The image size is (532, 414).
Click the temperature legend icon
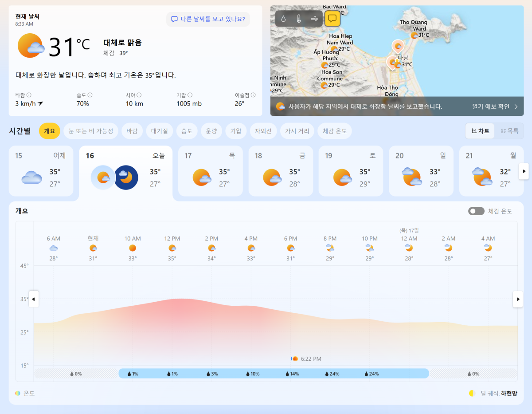pyautogui.click(x=18, y=393)
